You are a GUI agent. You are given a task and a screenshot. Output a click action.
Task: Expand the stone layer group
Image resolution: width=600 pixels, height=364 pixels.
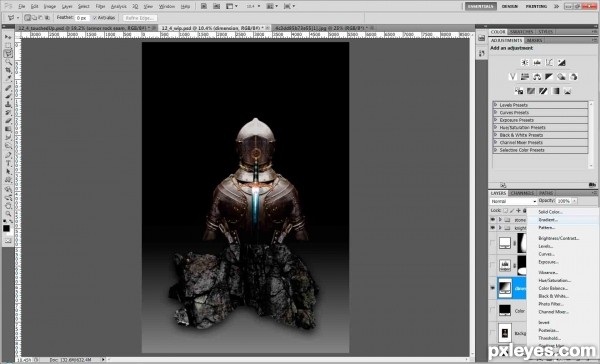[x=500, y=220]
